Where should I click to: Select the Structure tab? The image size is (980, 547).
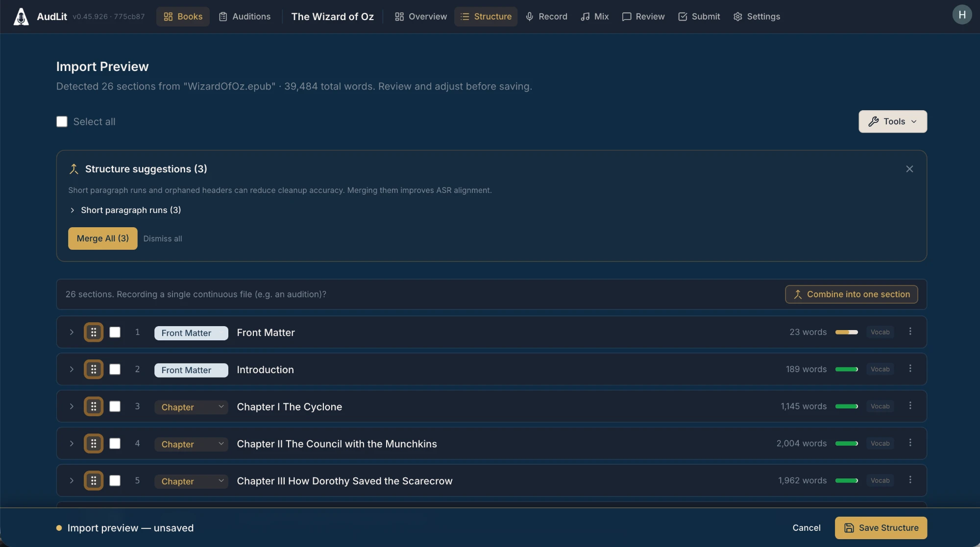click(486, 17)
